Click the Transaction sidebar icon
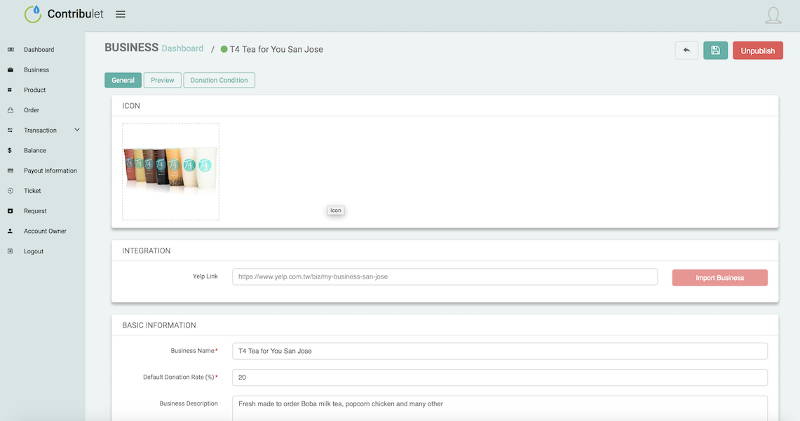This screenshot has width=800, height=421. point(10,130)
